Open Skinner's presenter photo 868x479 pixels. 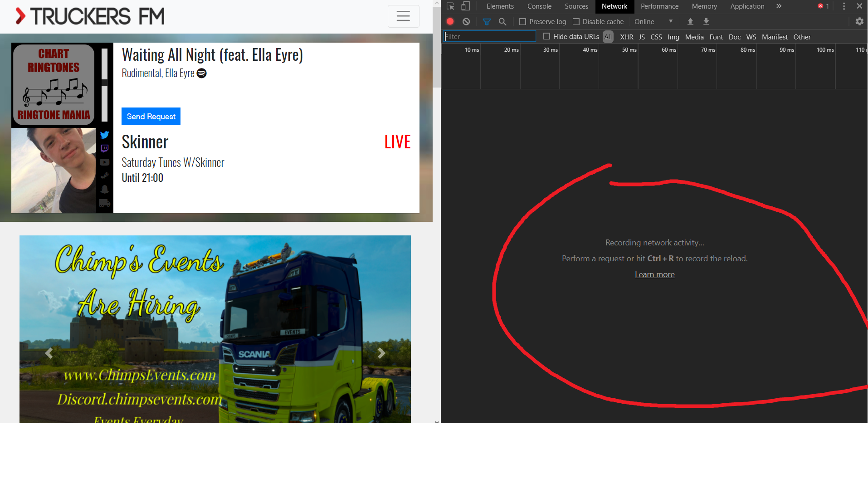point(54,170)
